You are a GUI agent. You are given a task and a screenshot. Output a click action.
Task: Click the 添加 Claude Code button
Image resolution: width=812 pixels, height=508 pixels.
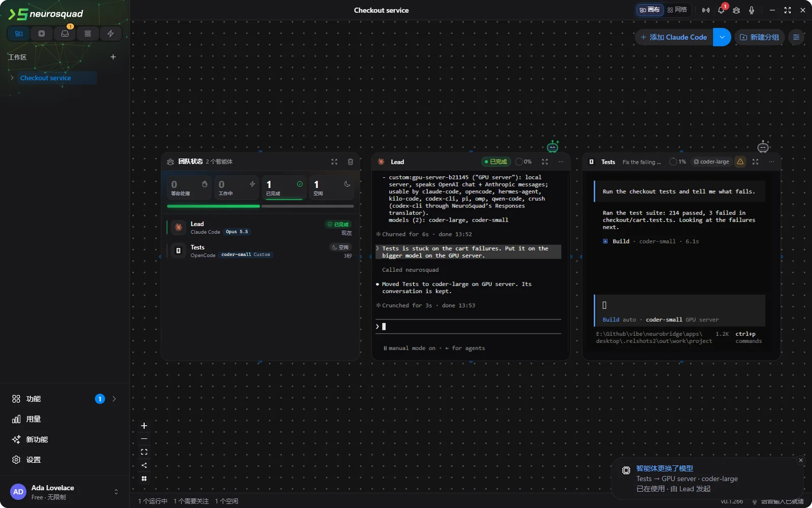click(674, 37)
